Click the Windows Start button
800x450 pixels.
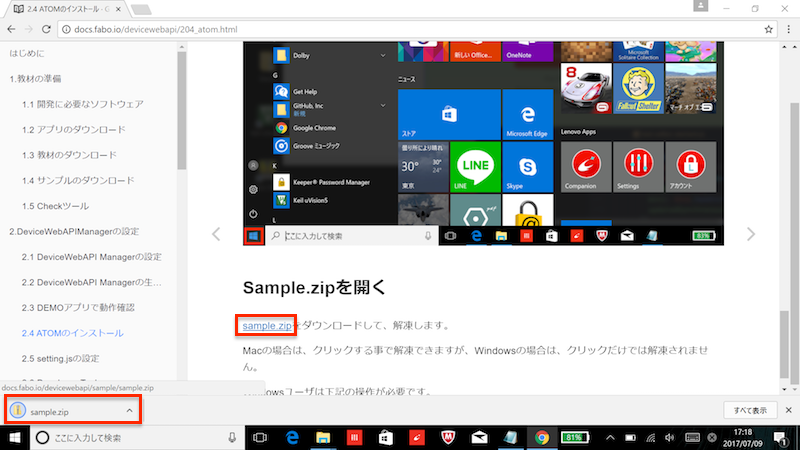point(15,438)
